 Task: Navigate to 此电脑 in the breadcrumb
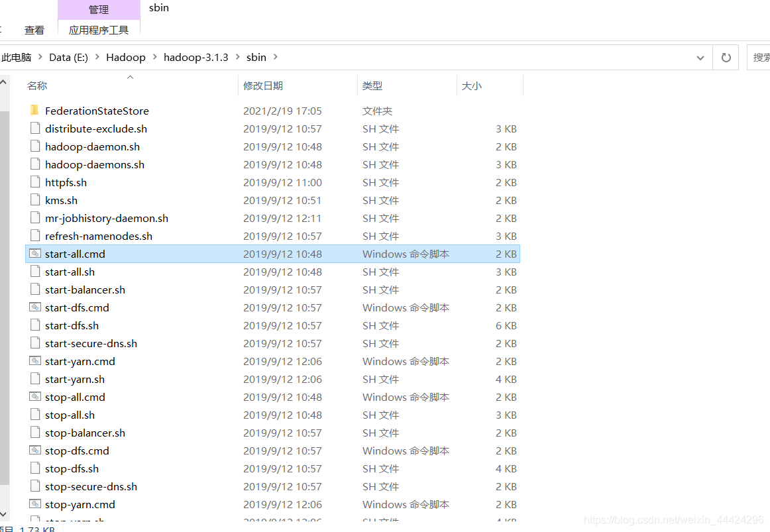16,57
